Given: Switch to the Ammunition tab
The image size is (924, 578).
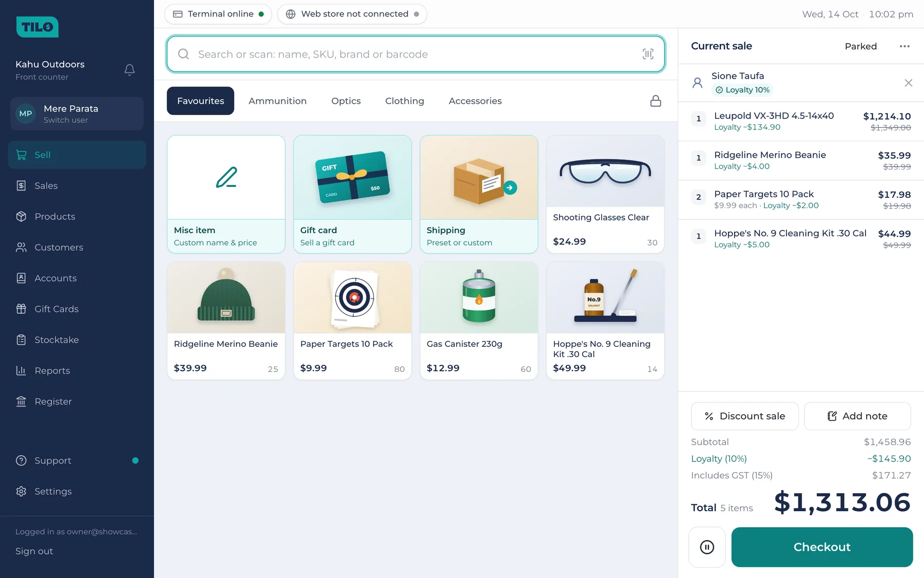Looking at the screenshot, I should click(277, 101).
